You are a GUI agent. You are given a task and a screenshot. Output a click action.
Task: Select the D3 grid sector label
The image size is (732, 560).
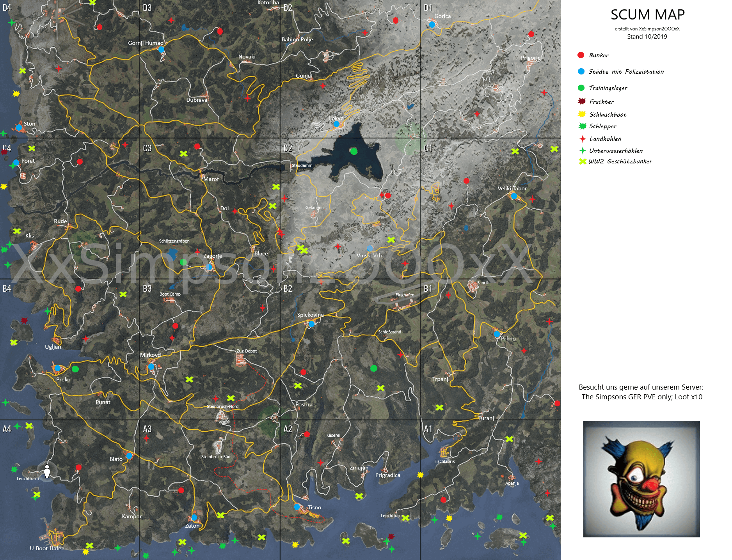pos(147,8)
